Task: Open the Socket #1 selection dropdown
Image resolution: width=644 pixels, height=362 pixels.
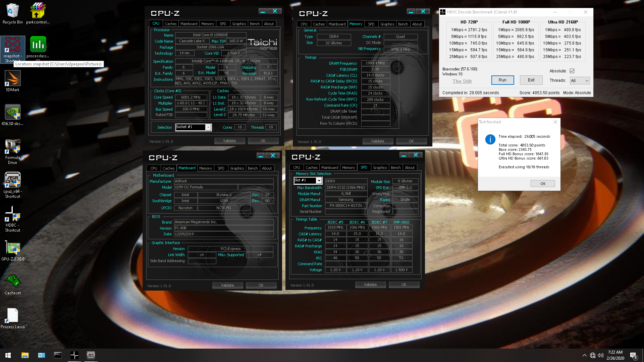Action: click(x=193, y=127)
